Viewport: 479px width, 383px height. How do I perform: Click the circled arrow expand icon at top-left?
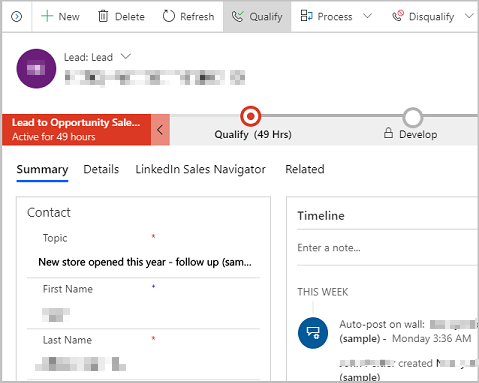pos(16,16)
